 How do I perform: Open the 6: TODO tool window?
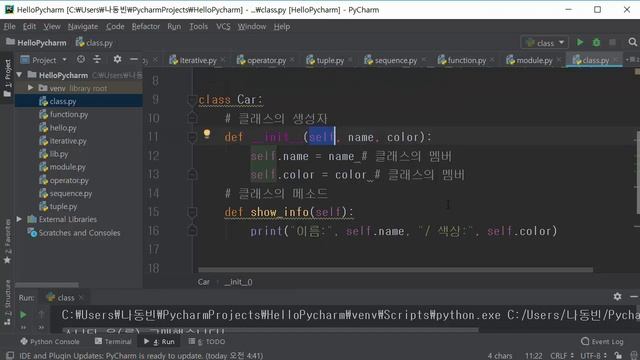coord(207,342)
